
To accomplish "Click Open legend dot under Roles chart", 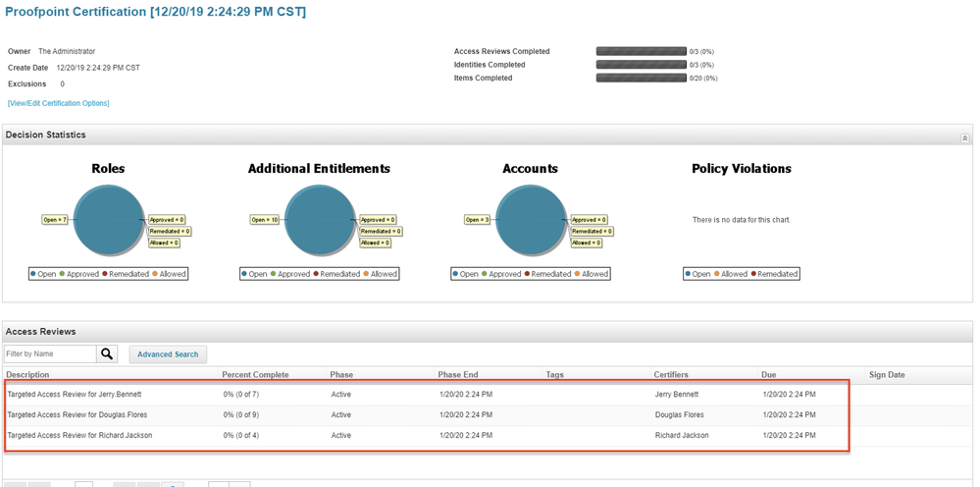I will (x=34, y=274).
